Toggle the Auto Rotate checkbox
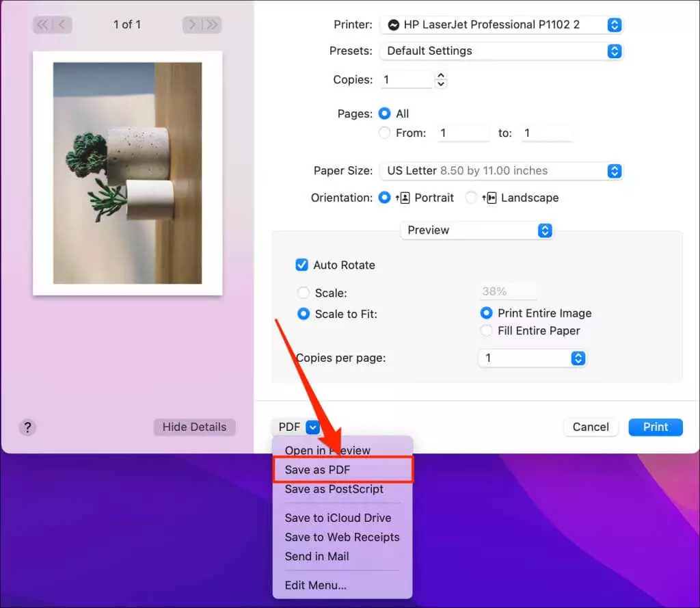 tap(301, 265)
